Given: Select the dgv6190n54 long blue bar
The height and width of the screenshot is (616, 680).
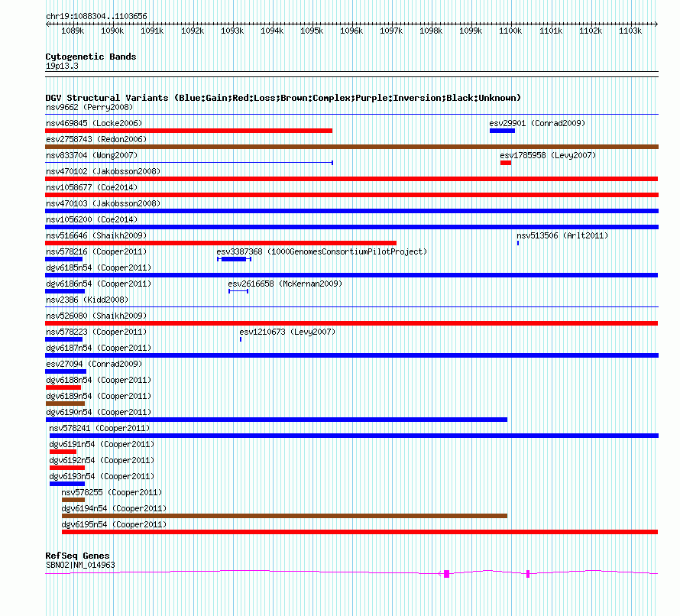Looking at the screenshot, I should tap(277, 420).
